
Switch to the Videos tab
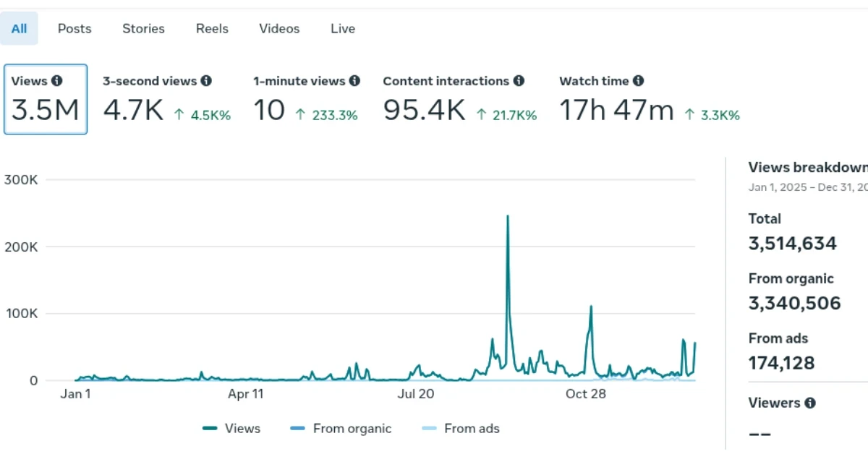coord(279,29)
